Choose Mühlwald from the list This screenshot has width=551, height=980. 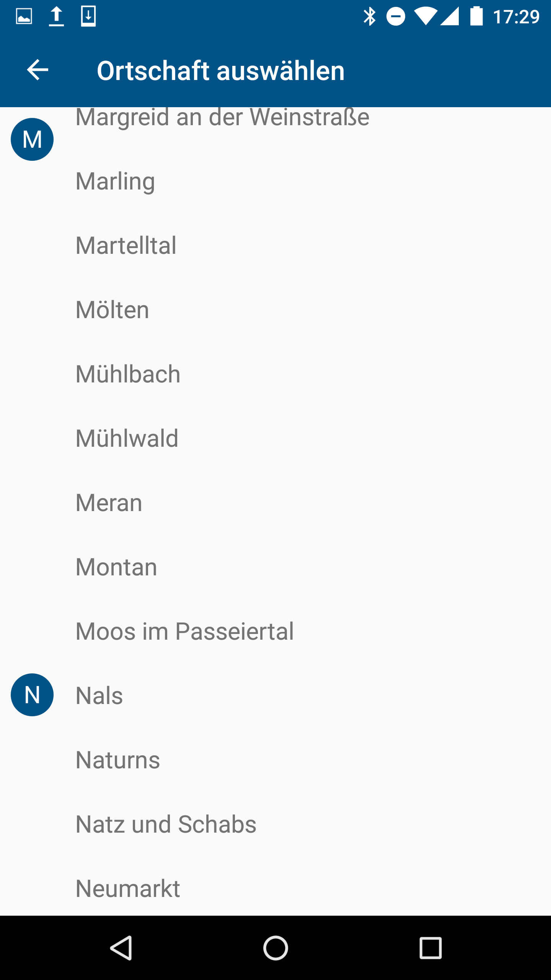127,438
